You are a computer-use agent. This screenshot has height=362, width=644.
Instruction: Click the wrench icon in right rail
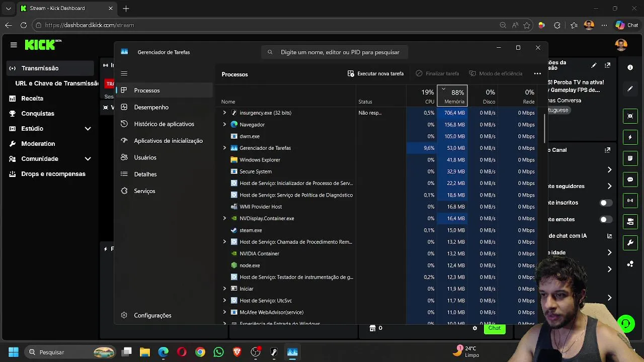630,243
